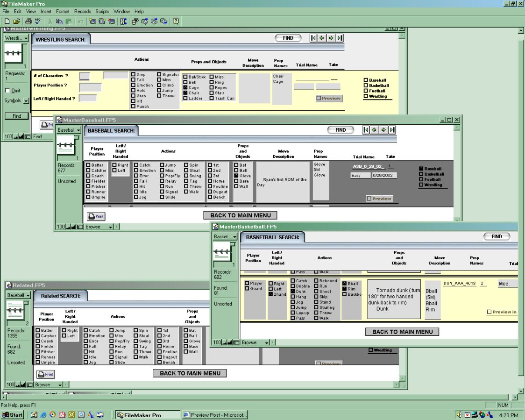Click BACK TO MAIN MENU in basketball window
The image size is (525, 420).
[x=402, y=332]
